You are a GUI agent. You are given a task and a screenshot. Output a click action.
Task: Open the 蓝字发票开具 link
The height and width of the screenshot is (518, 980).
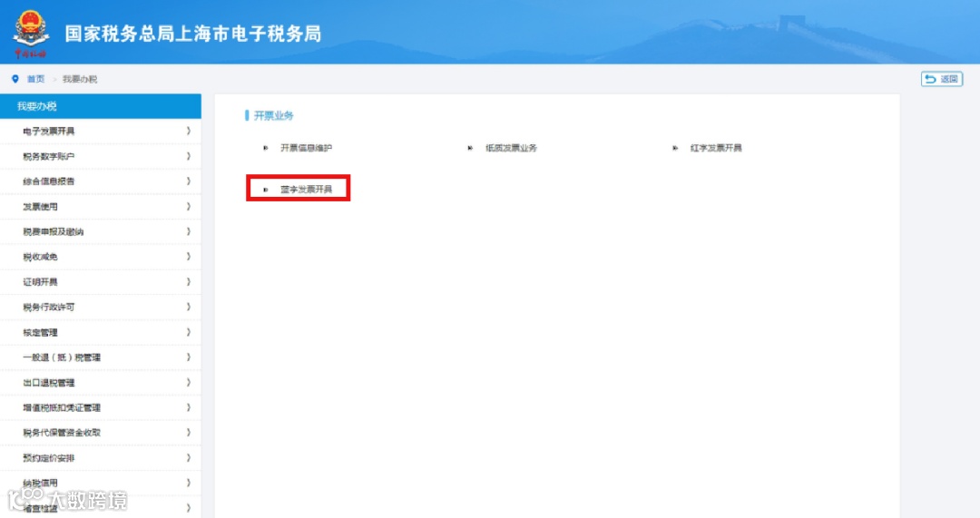307,190
